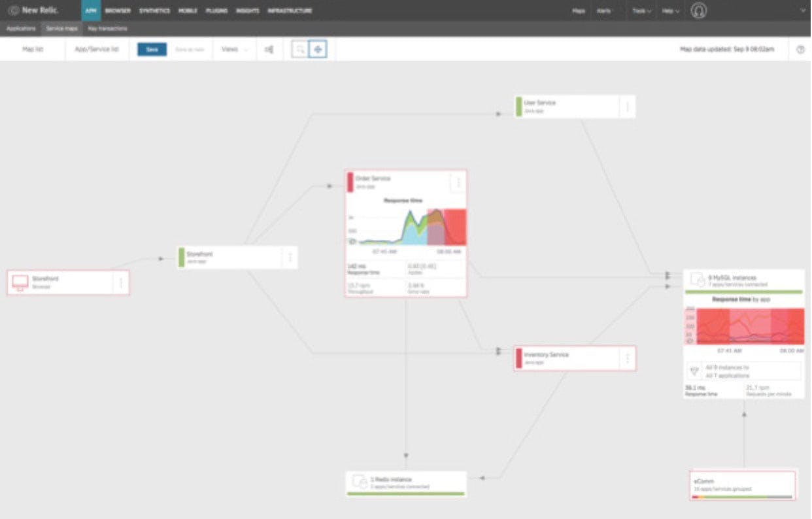Click the map layout icon beside Views
The image size is (812, 519).
pyautogui.click(x=269, y=50)
